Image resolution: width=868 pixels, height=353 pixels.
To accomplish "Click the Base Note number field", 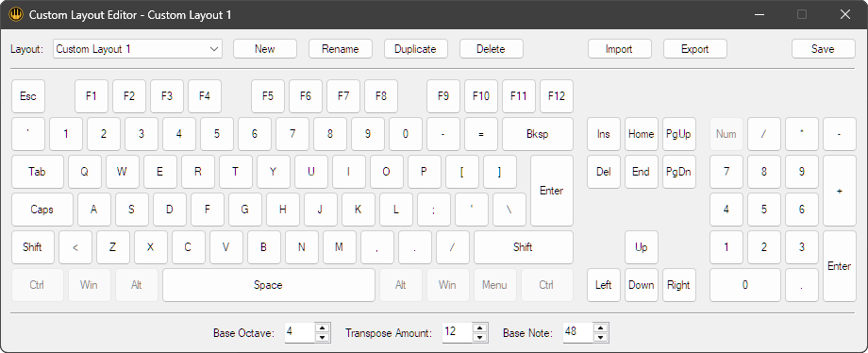I will click(x=578, y=332).
